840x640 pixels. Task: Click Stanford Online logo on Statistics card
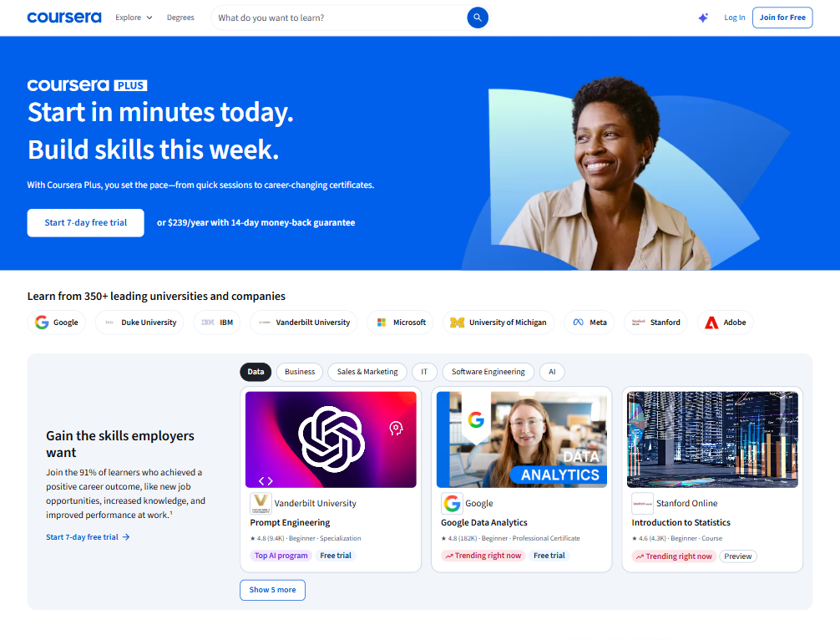pyautogui.click(x=642, y=503)
